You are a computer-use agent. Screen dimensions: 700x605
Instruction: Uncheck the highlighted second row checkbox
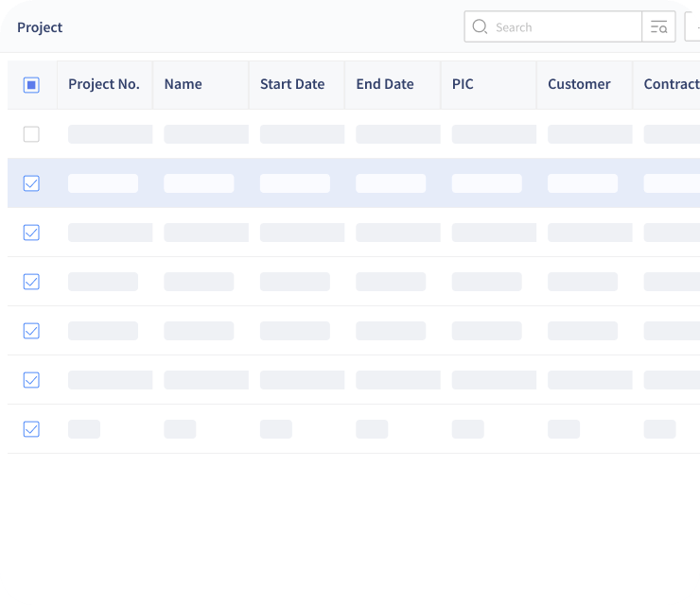click(x=31, y=183)
